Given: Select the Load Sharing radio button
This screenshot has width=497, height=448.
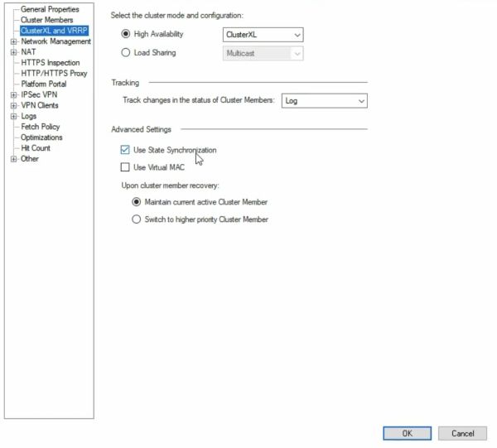Looking at the screenshot, I should [x=126, y=53].
